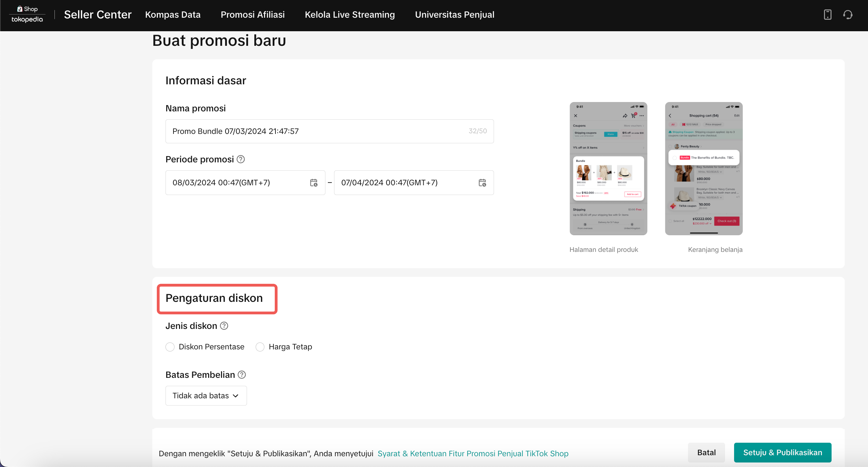Click help icon beside Batas Pembelian
The image size is (868, 467).
pyautogui.click(x=242, y=375)
